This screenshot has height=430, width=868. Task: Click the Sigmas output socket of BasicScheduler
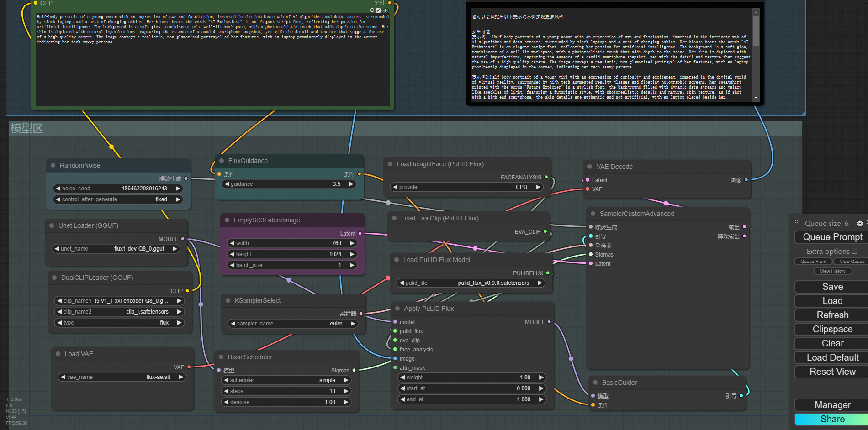[x=354, y=370]
